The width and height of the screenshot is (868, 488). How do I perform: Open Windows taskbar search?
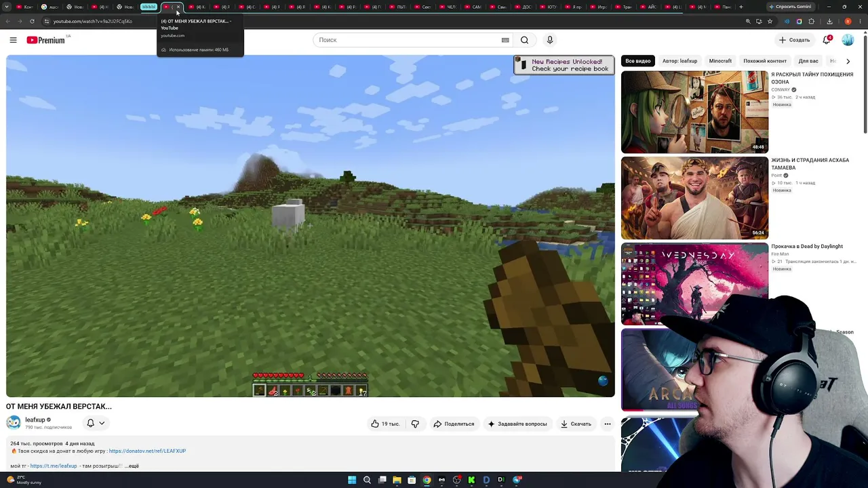coord(367,480)
